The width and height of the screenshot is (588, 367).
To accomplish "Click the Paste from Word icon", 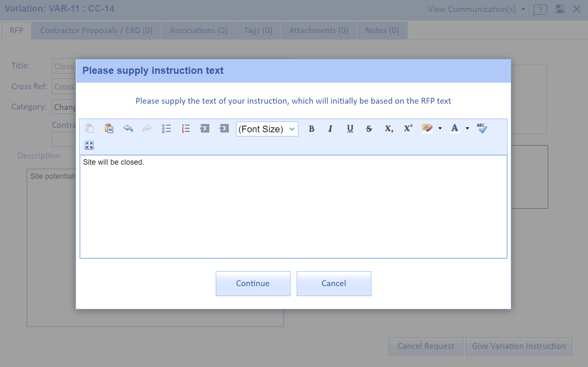I will pyautogui.click(x=109, y=129).
